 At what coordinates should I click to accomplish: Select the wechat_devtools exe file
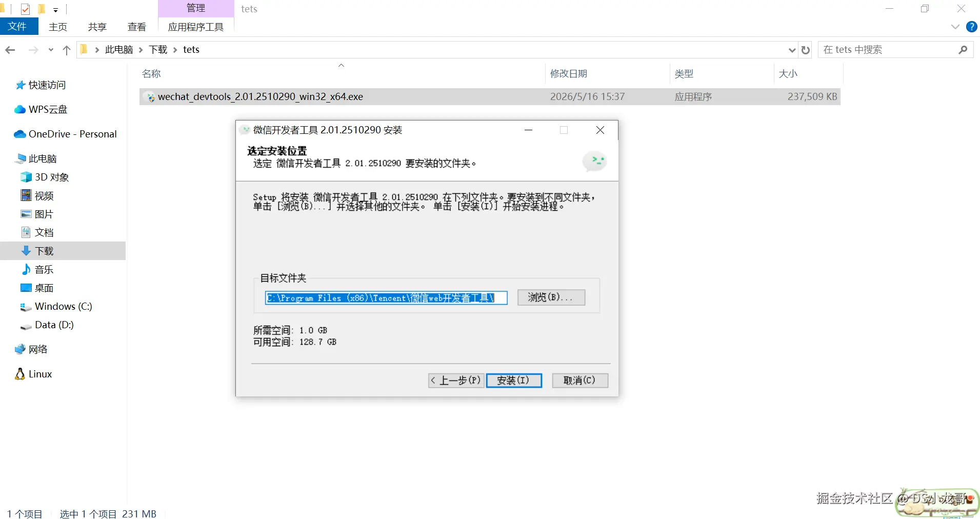click(490, 97)
